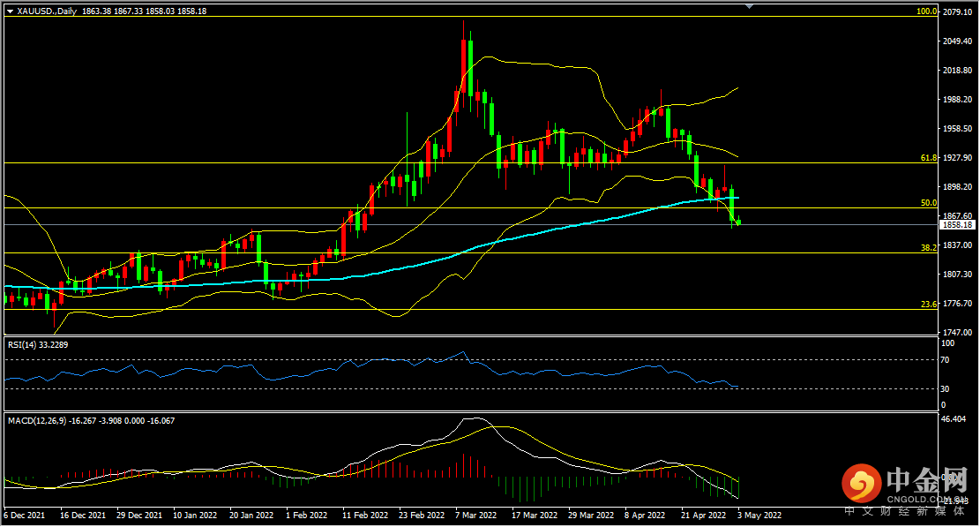Click the '10 Jan 2022' date label
The width and height of the screenshot is (980, 527).
pyautogui.click(x=195, y=516)
